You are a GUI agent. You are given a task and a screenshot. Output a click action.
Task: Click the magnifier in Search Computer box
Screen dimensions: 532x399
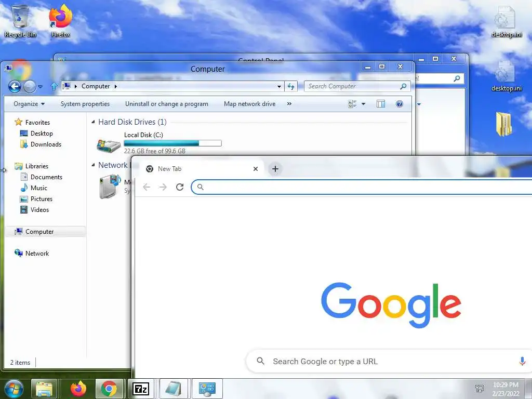tap(403, 87)
